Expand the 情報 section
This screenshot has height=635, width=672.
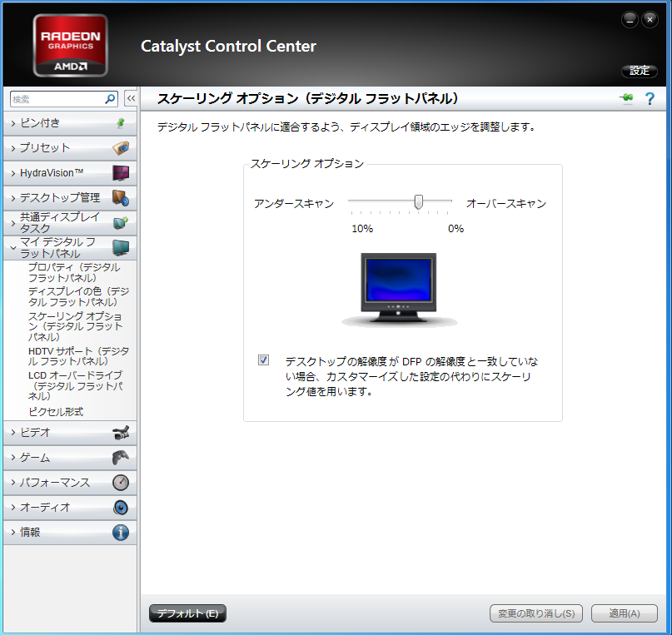70,533
